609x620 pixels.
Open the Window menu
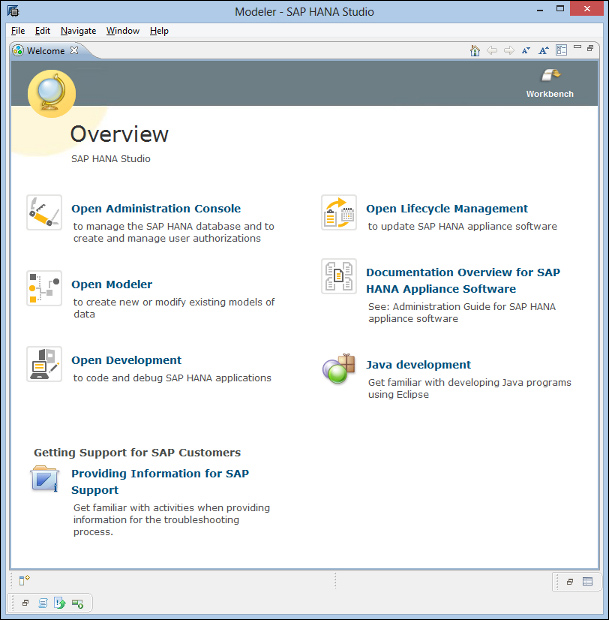point(123,31)
